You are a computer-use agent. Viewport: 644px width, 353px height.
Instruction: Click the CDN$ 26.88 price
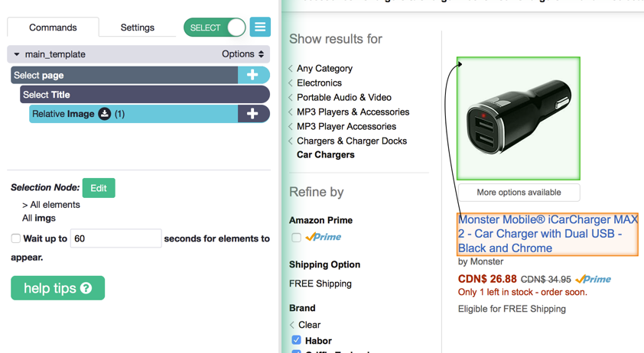point(487,279)
